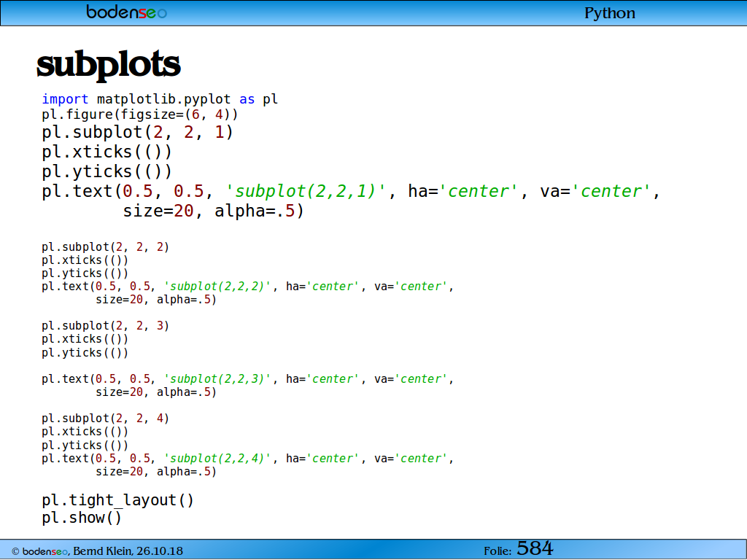Screen dimensions: 747x560
Task: Click the import matplotlib.pyplot as pl line
Action: tap(160, 99)
